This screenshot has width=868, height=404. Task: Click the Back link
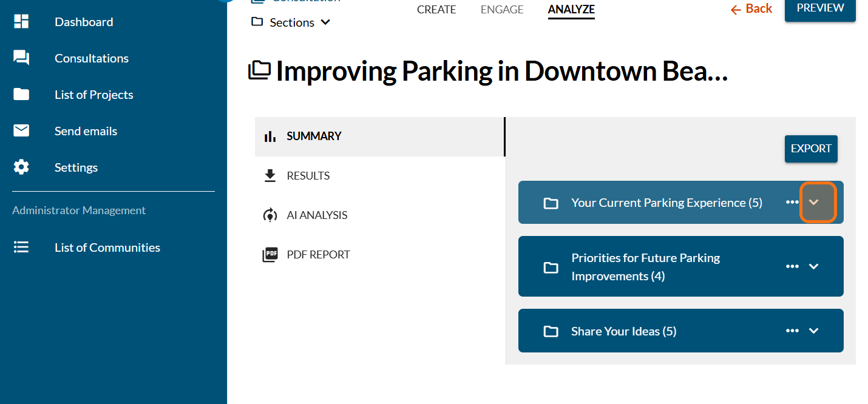pyautogui.click(x=751, y=9)
